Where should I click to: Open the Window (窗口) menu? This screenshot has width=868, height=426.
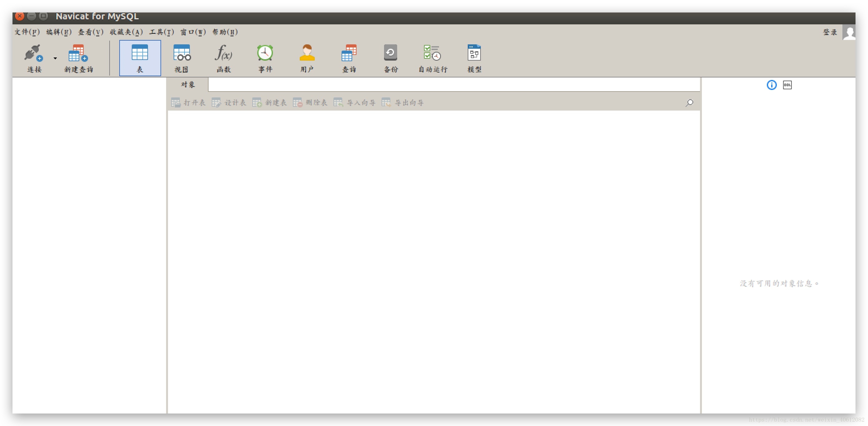(x=193, y=32)
